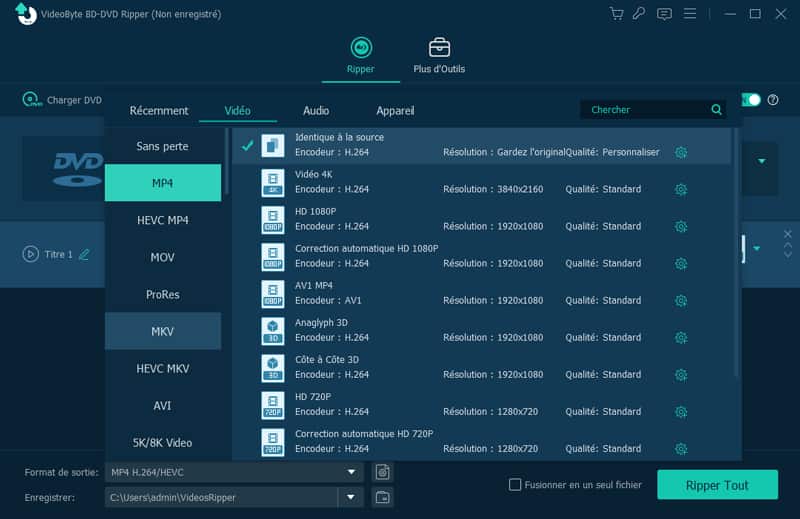
Task: Choose the AVI format category
Action: pyautogui.click(x=163, y=406)
